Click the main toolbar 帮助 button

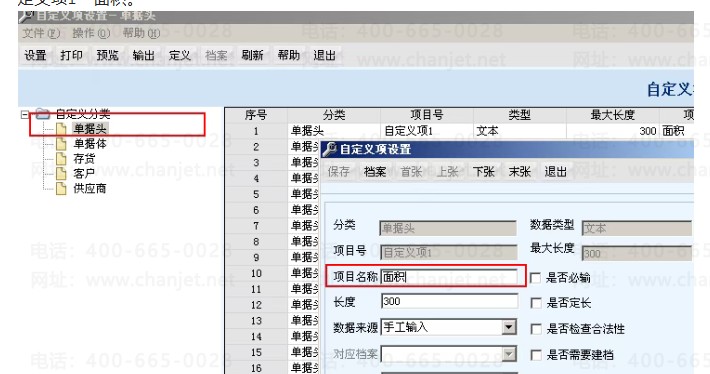[x=289, y=55]
